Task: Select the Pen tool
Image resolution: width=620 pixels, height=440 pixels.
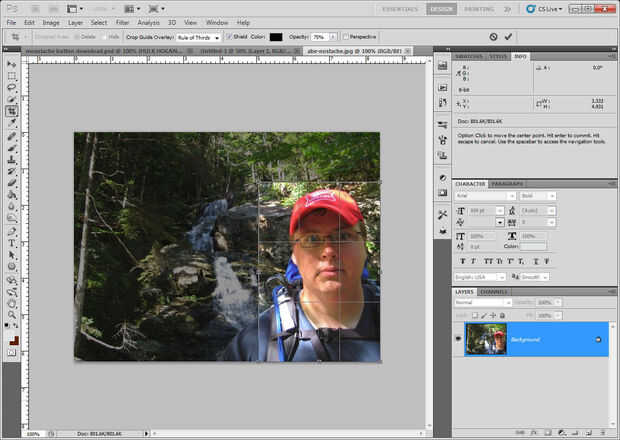Action: click(11, 231)
